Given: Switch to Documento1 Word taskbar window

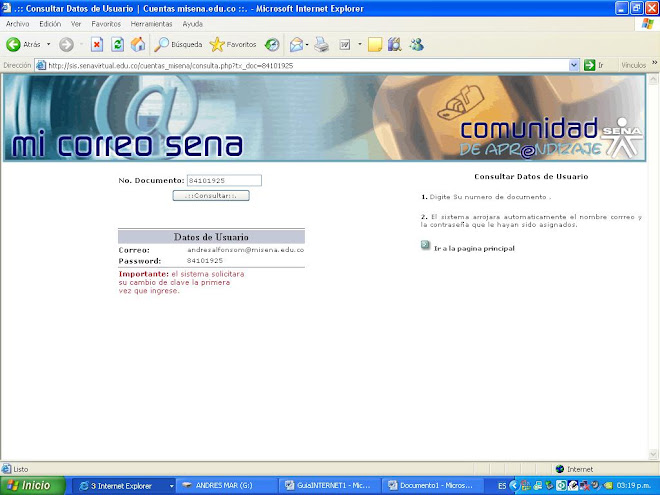Looking at the screenshot, I should [x=433, y=486].
